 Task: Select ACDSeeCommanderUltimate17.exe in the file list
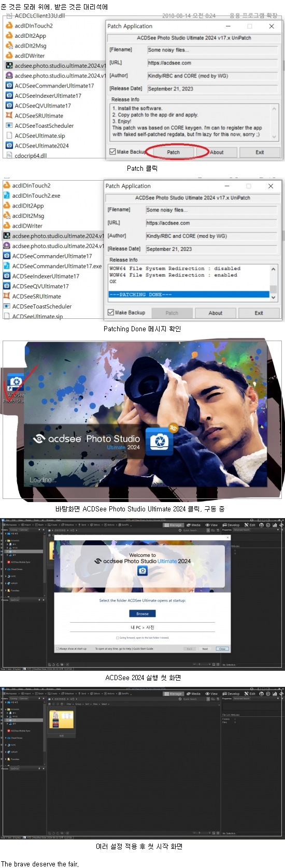coord(57,266)
